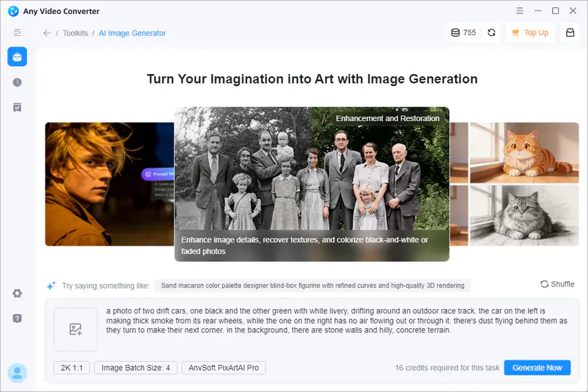Open the 2K 1:1 resolution selector

[x=72, y=368]
